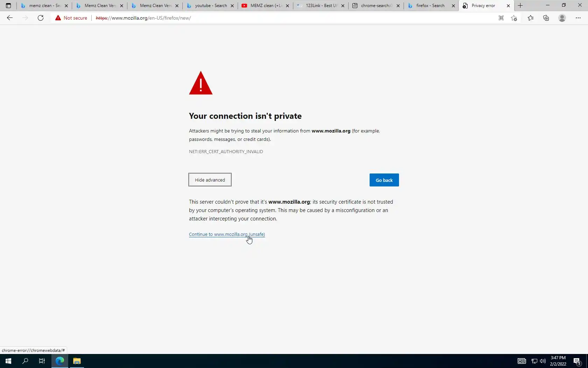Open the Collections icon

(x=546, y=18)
